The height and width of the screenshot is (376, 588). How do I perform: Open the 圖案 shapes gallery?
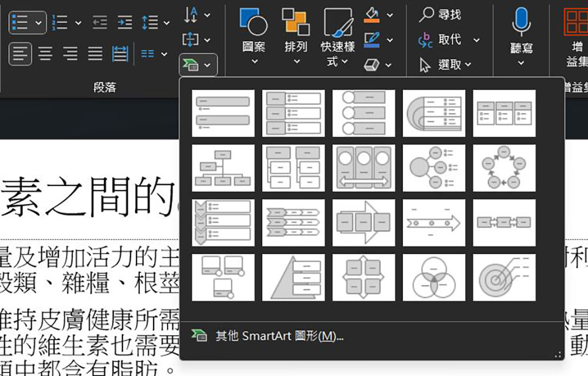[x=254, y=35]
